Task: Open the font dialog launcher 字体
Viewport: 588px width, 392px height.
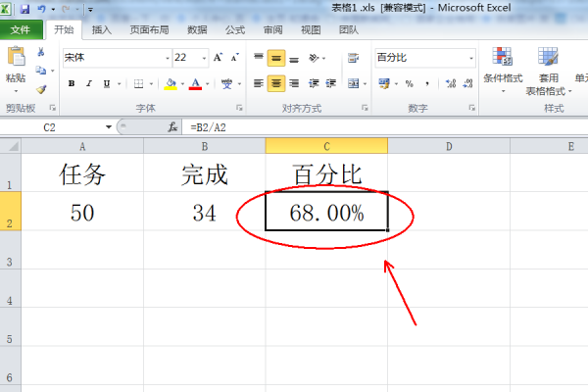Action: [x=239, y=108]
